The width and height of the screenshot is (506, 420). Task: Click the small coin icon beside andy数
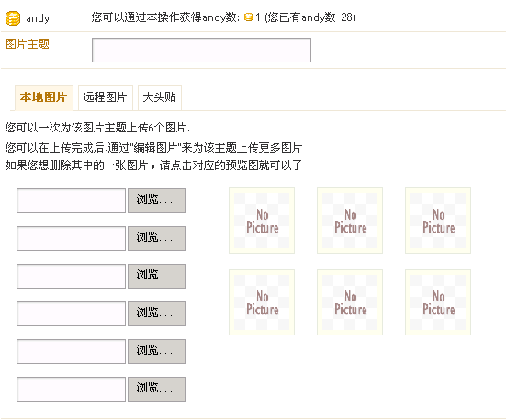coord(249,17)
